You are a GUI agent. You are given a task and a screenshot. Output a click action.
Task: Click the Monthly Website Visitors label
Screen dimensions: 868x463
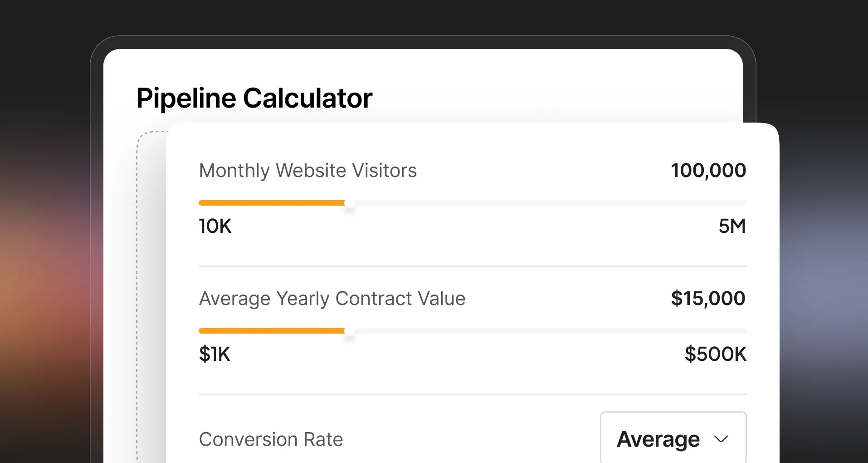tap(307, 171)
